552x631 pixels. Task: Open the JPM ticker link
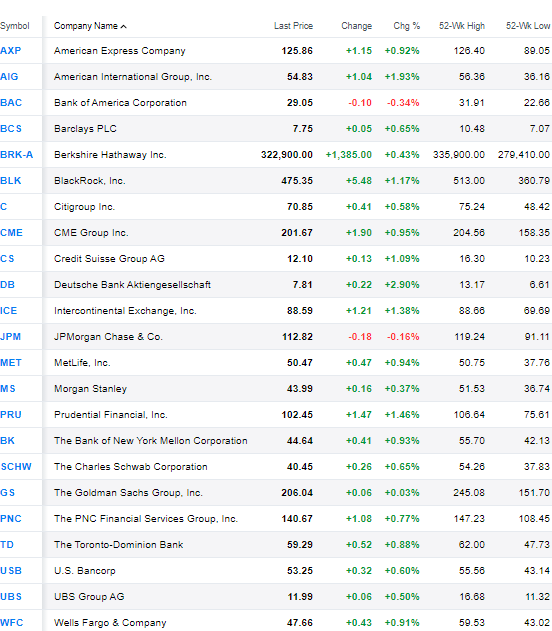pyautogui.click(x=10, y=337)
